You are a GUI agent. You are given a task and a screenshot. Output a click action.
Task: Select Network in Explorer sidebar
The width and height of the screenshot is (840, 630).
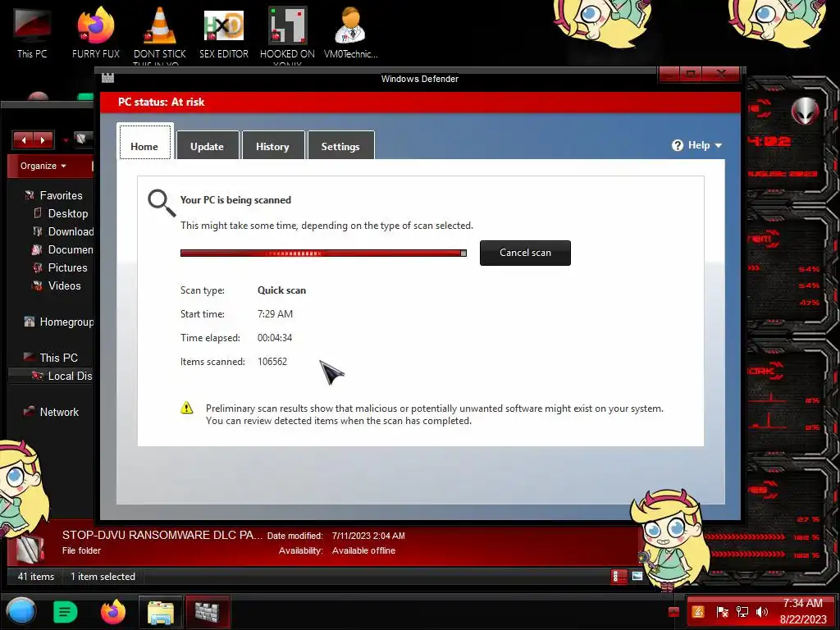tap(52, 412)
